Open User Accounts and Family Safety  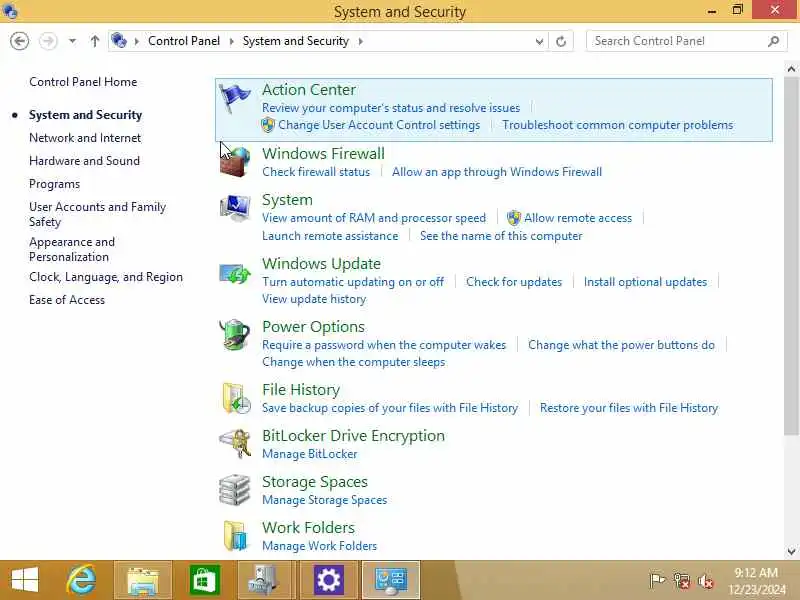[97, 214]
